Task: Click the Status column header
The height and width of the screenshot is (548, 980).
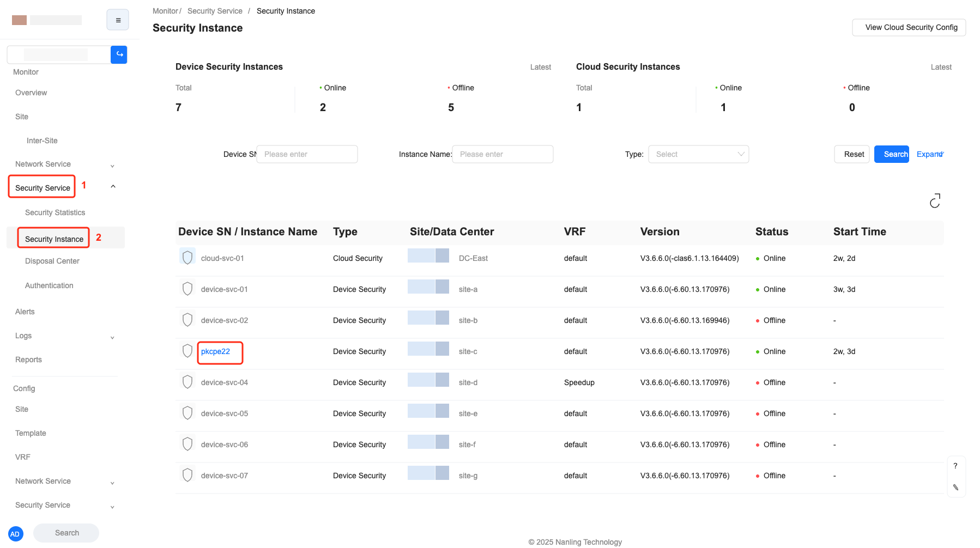Action: coord(772,232)
